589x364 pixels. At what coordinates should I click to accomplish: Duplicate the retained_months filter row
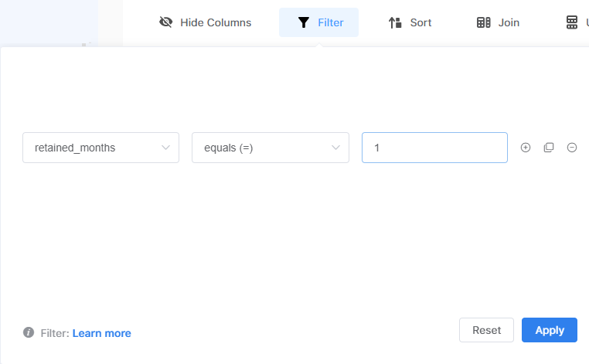point(549,148)
